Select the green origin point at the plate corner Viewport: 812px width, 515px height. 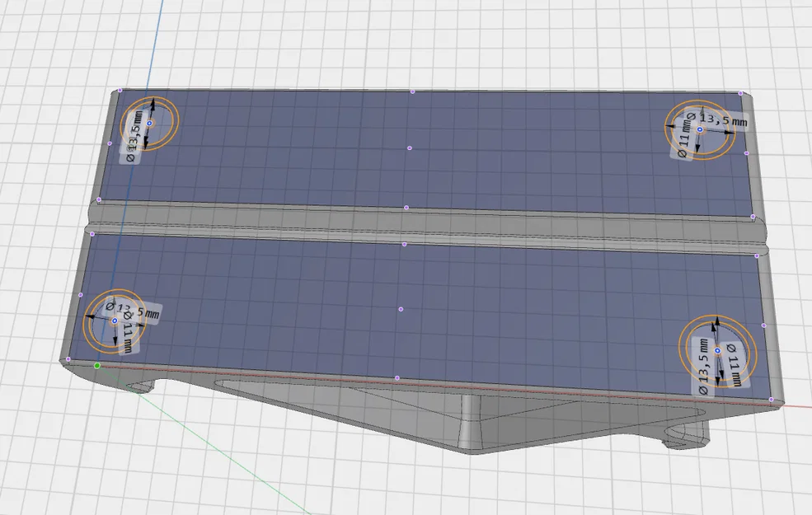[x=96, y=365]
